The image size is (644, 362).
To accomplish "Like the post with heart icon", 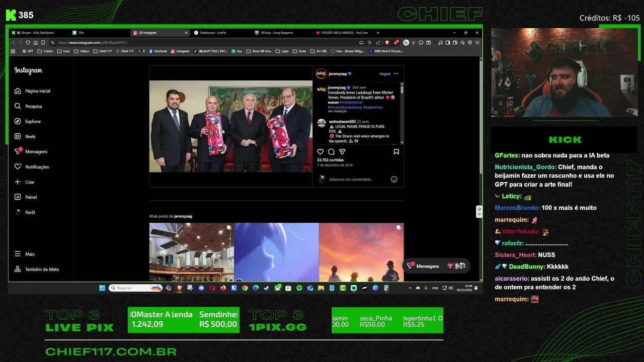I will pyautogui.click(x=320, y=151).
